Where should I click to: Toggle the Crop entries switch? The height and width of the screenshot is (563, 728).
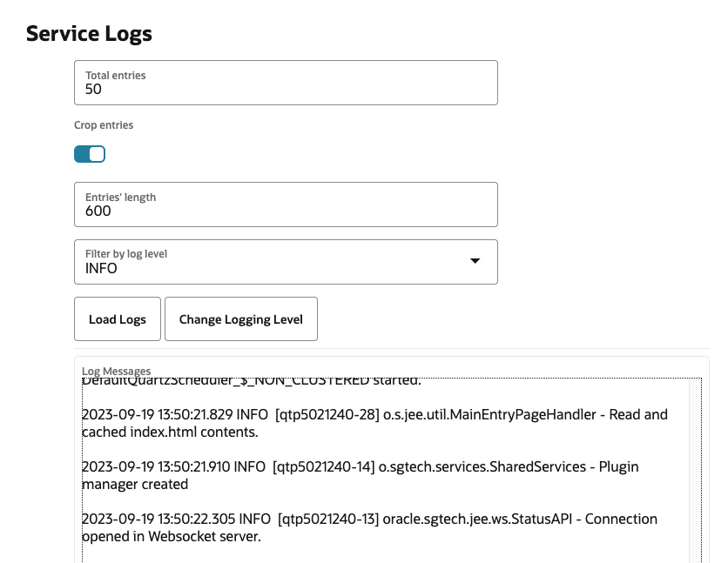(x=90, y=154)
